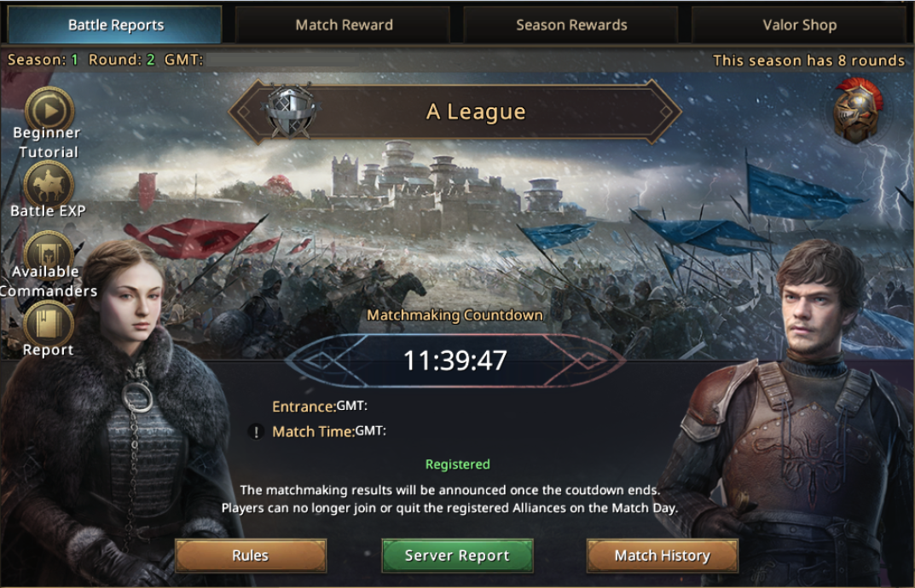Switch to the Battle Reports tab

115,25
